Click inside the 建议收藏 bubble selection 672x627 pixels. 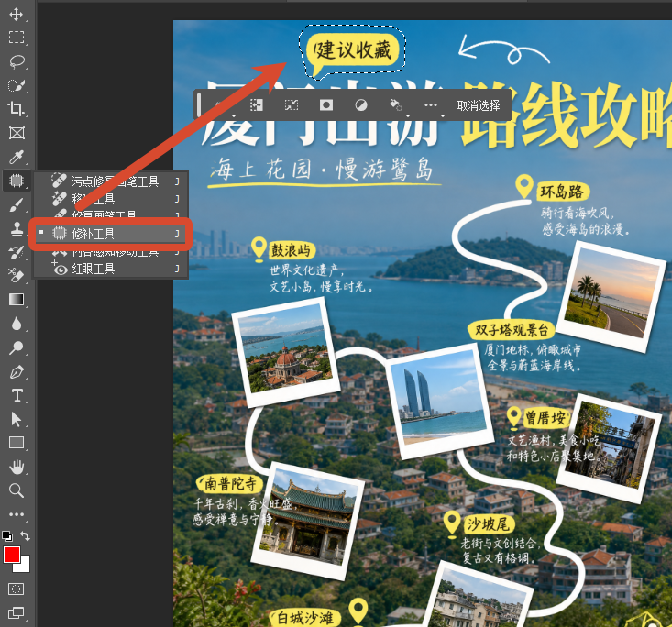[352, 50]
